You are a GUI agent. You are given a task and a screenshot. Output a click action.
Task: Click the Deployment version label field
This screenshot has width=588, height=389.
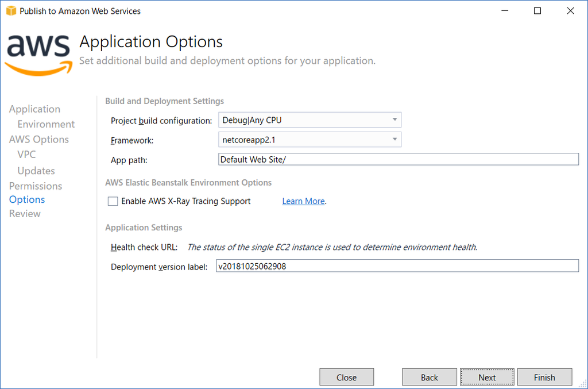tap(397, 266)
